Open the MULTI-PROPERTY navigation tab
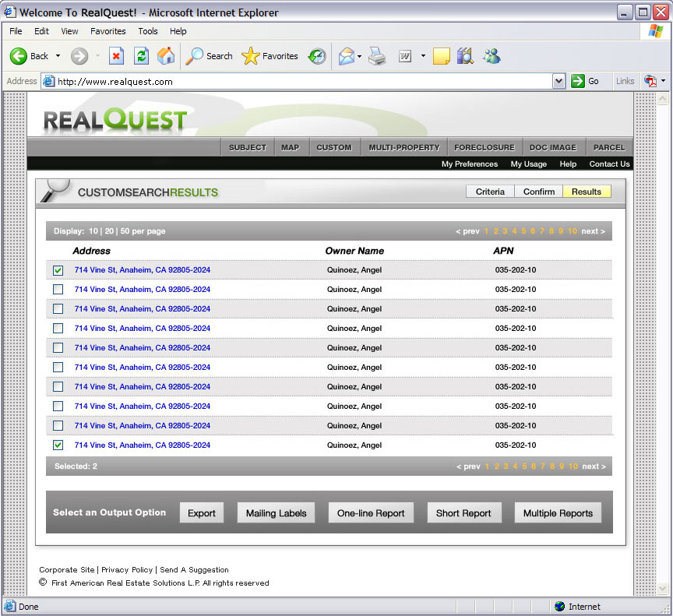The width and height of the screenshot is (673, 616). 404,147
